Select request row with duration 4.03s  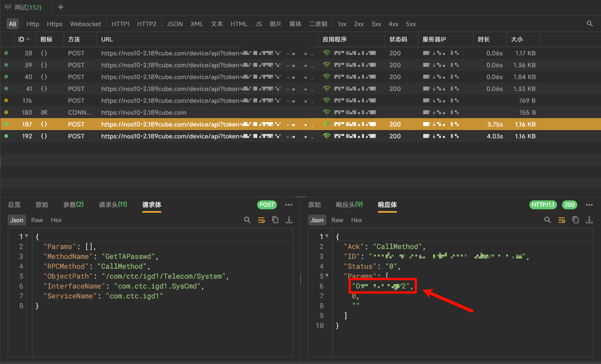coord(300,136)
